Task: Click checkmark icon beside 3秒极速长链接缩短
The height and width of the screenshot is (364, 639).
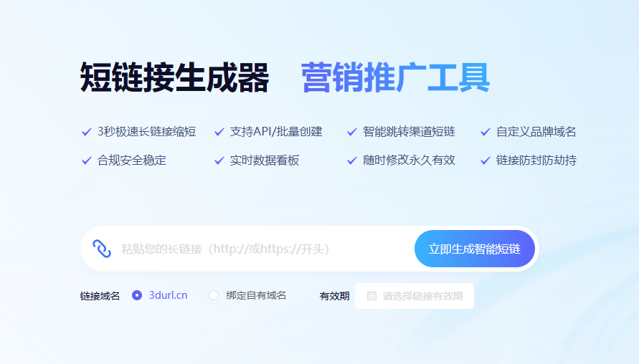Action: [86, 132]
